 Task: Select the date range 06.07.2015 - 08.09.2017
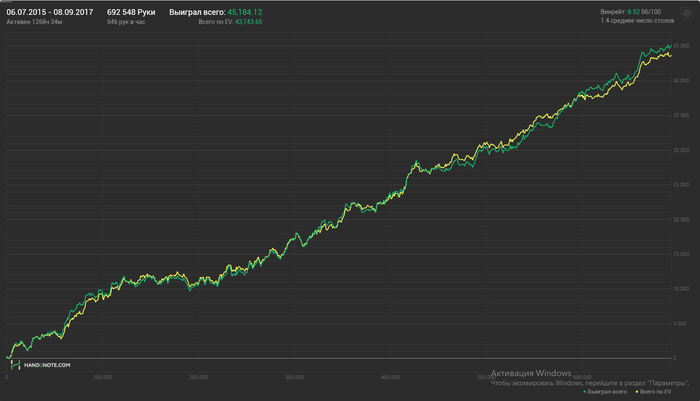(x=50, y=12)
